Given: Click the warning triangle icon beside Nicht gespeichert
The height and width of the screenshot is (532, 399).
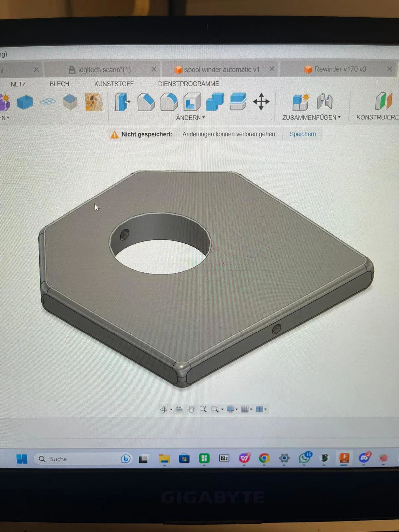Looking at the screenshot, I should pos(115,134).
